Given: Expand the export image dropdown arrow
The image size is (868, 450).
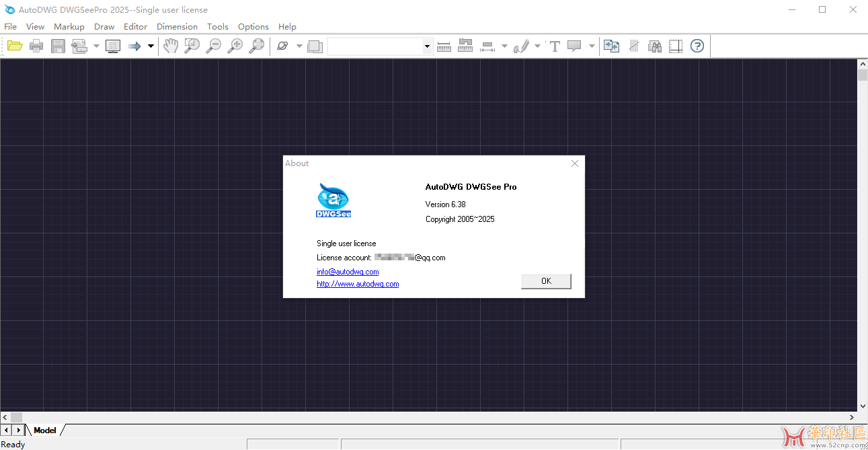Looking at the screenshot, I should tap(96, 46).
